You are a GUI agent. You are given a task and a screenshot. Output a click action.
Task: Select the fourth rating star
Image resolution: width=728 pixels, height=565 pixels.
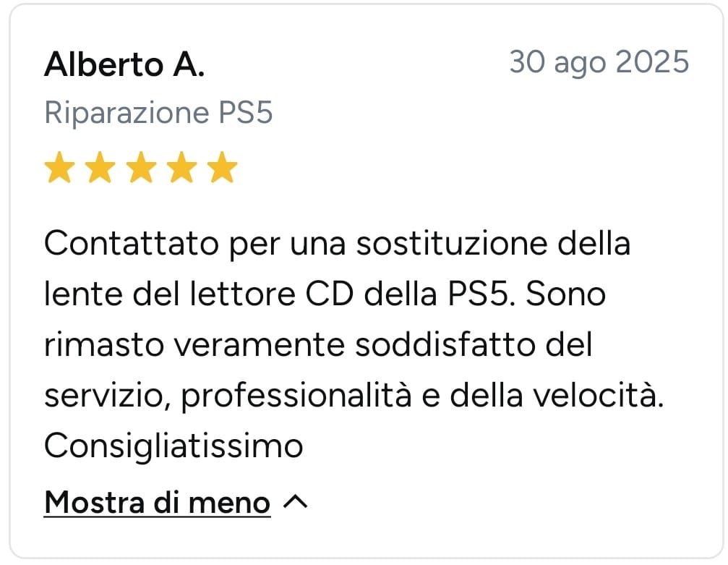click(x=181, y=167)
